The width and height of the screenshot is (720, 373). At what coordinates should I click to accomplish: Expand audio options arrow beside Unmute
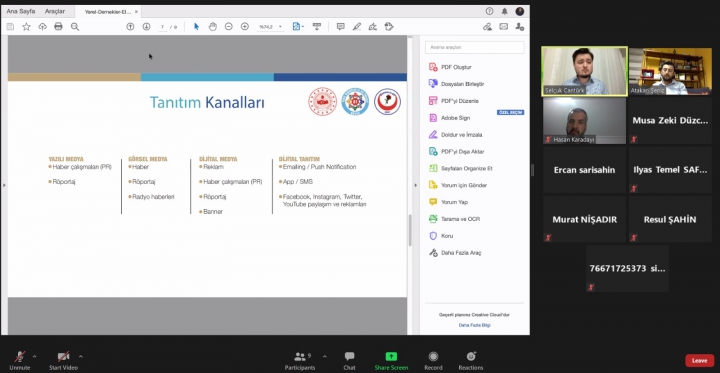click(x=34, y=356)
